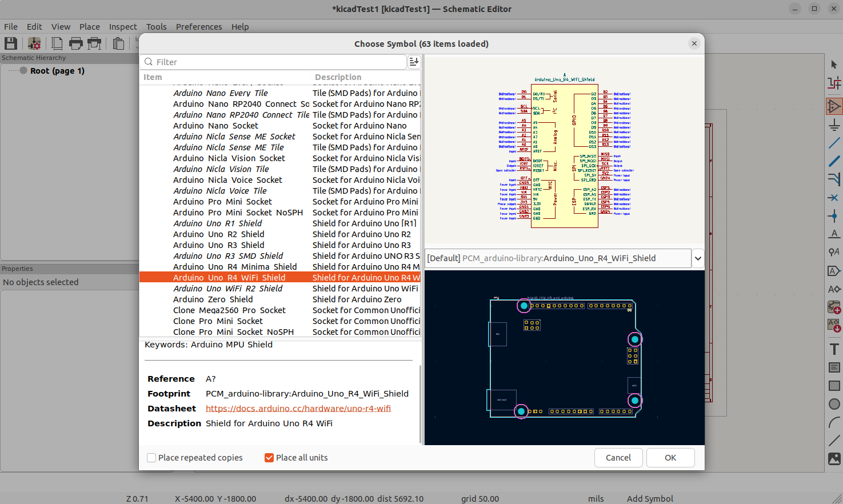The width and height of the screenshot is (843, 504).
Task: Select Arduino Uno R2 Shield row
Action: click(280, 234)
